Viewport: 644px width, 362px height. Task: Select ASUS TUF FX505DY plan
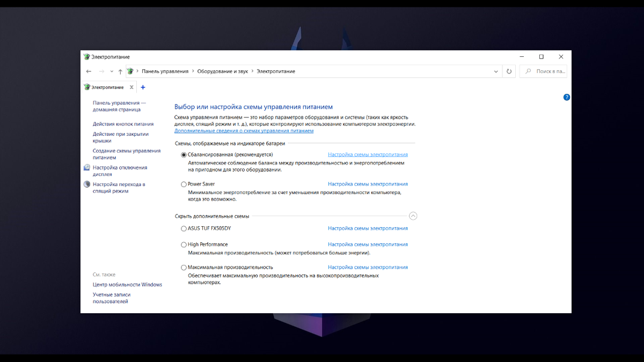[x=184, y=228]
